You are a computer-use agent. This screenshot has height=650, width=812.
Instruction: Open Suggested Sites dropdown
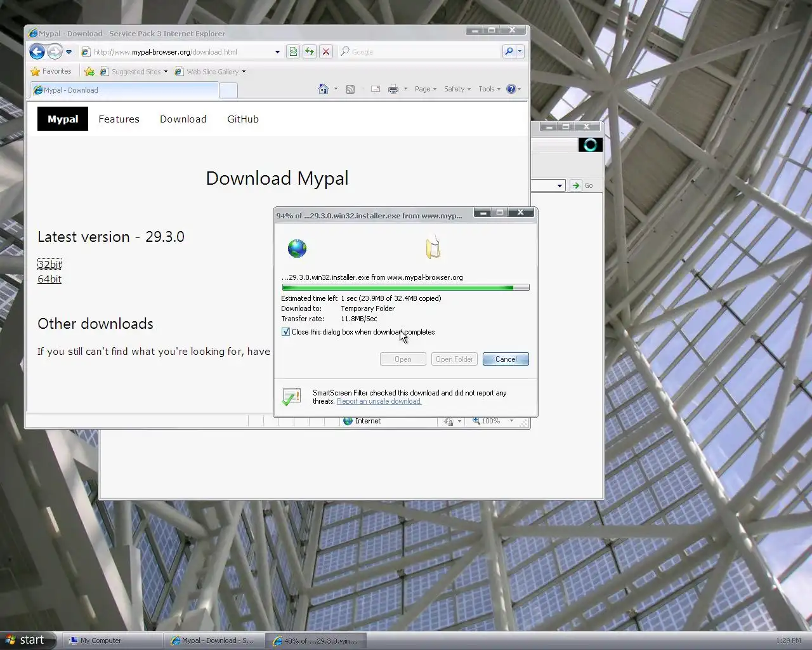(134, 72)
